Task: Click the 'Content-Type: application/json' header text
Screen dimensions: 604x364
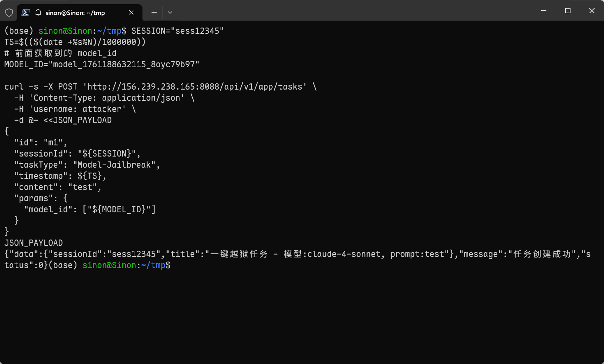Action: coord(107,98)
